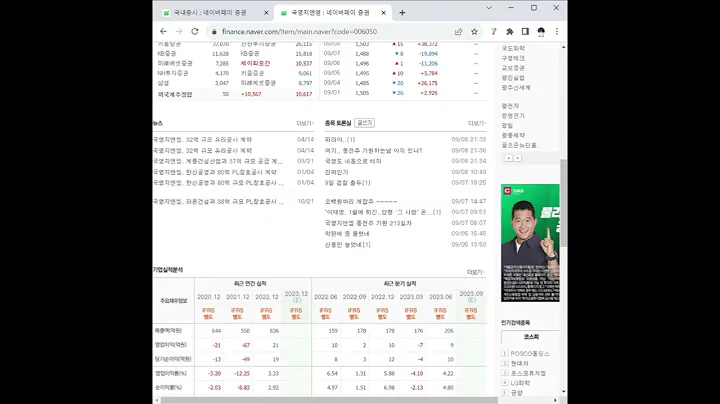
Task: Open the Chrome three-dot menu
Action: (x=557, y=32)
